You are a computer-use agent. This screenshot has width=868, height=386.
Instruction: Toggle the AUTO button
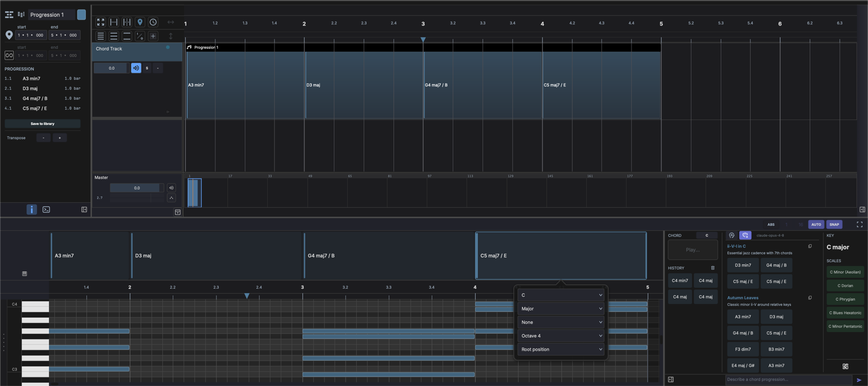[816, 224]
